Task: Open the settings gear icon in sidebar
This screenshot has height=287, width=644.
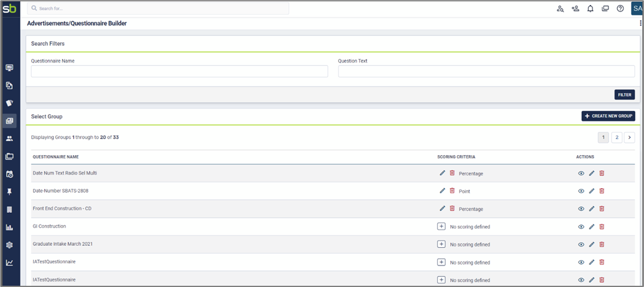Action: pyautogui.click(x=9, y=245)
